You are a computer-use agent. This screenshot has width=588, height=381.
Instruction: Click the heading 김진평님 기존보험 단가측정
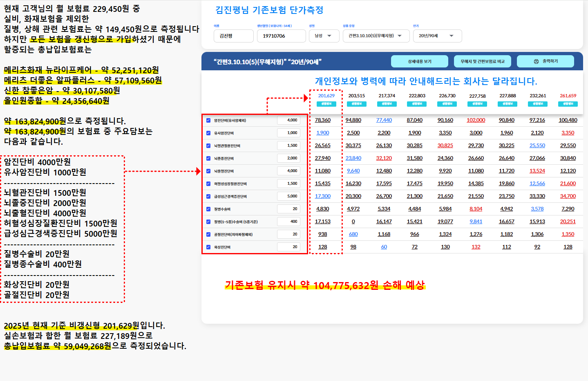coord(269,10)
